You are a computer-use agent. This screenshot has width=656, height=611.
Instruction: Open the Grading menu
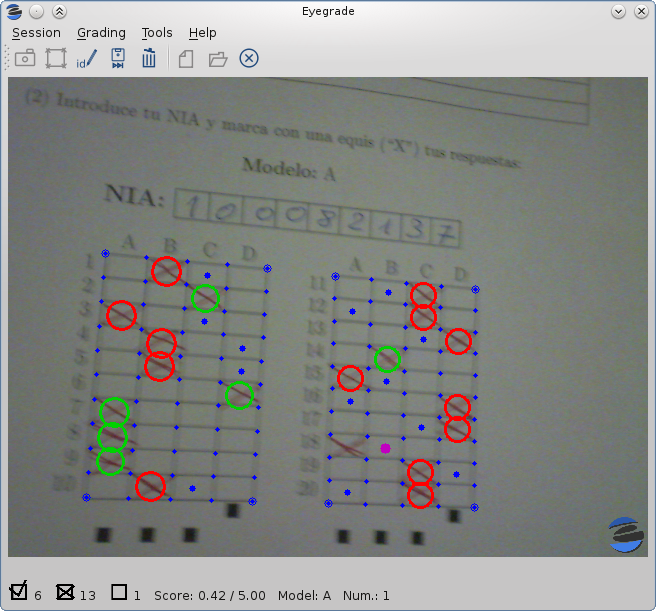101,33
